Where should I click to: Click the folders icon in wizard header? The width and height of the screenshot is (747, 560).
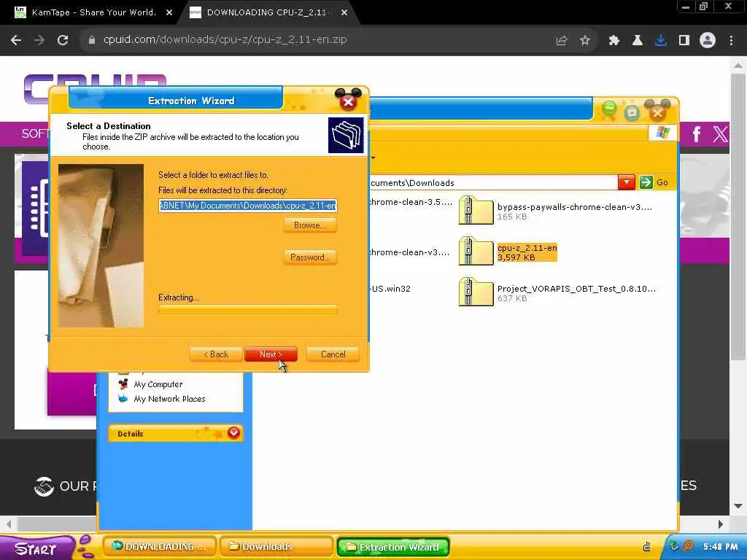pyautogui.click(x=346, y=135)
